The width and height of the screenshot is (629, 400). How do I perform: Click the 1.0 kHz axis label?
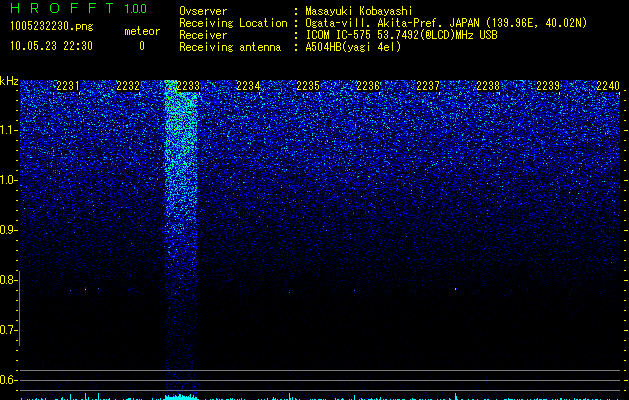click(x=8, y=180)
